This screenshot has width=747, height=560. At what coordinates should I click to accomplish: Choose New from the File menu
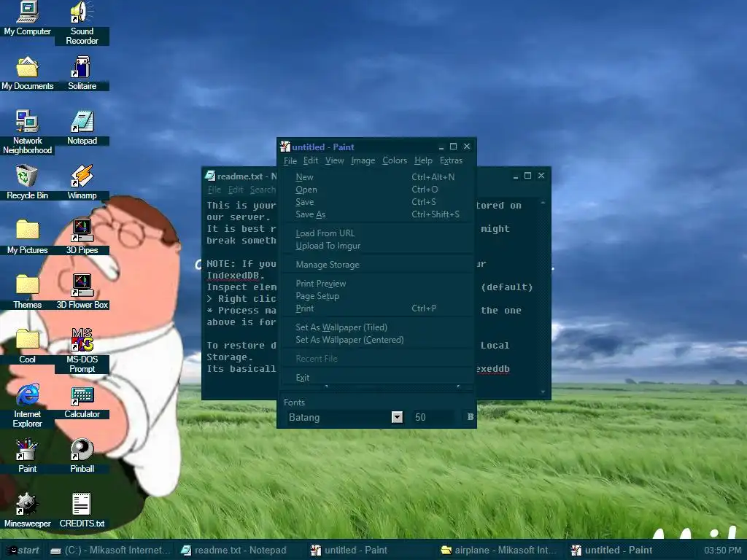(x=377, y=177)
